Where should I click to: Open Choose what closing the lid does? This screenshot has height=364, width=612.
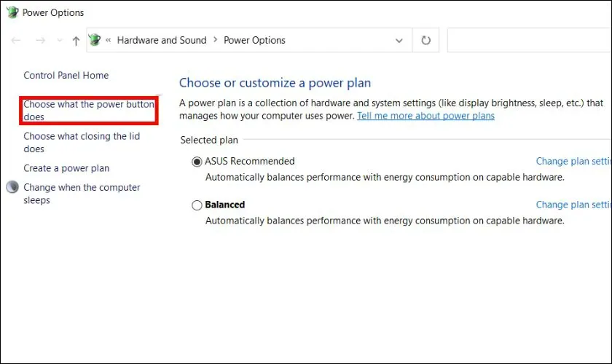coord(82,143)
